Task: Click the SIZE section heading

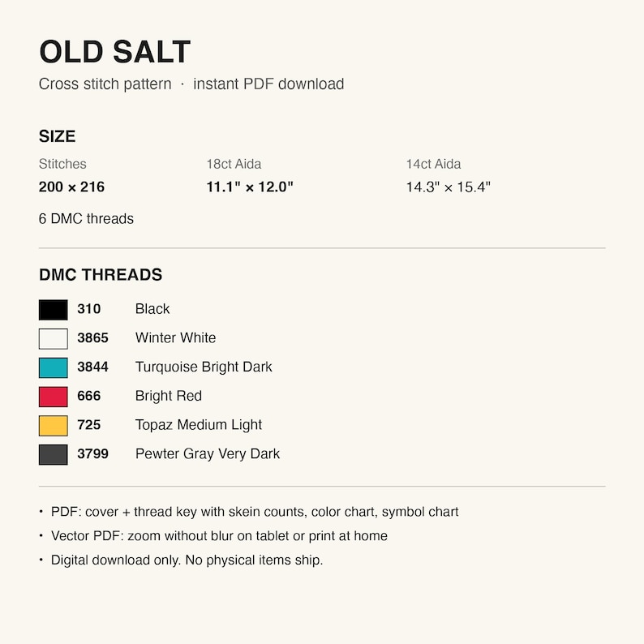Action: coord(57,136)
